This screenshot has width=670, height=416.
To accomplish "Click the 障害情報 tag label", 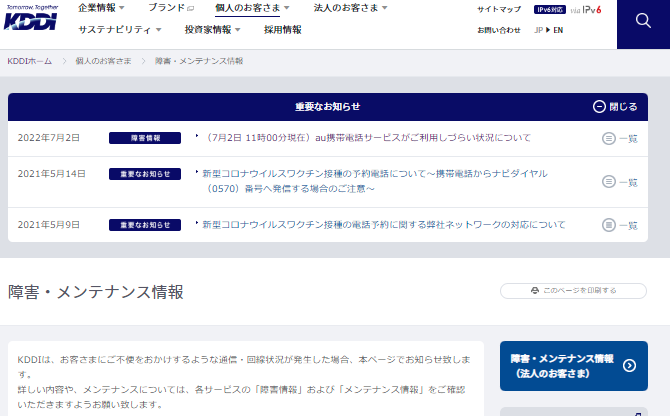I will click(145, 138).
